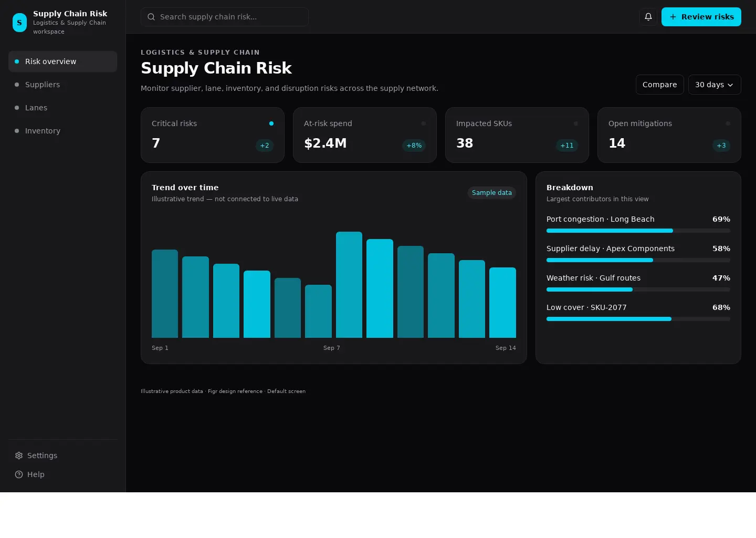The image size is (756, 538).
Task: Click the $2.4M at-risk spend value
Action: coord(325,143)
